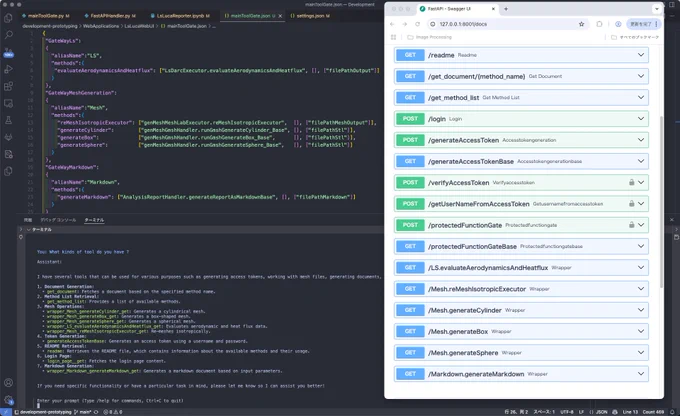Click the Chrome back arrow
Image resolution: width=680 pixels, height=416 pixels.
392,24
